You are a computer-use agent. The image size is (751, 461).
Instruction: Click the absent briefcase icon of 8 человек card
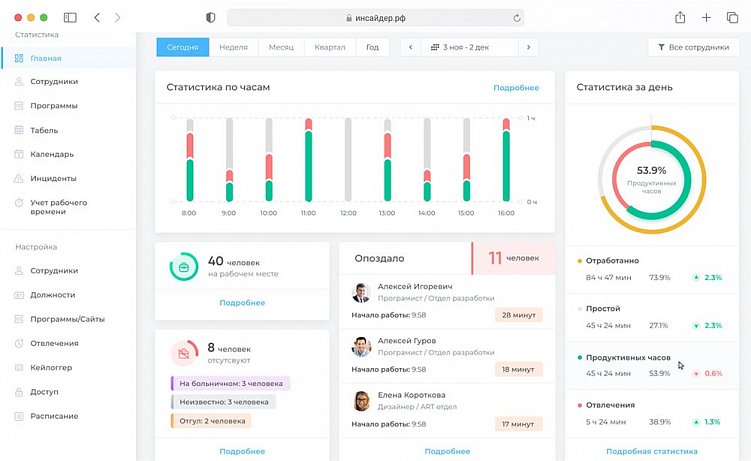click(x=183, y=354)
